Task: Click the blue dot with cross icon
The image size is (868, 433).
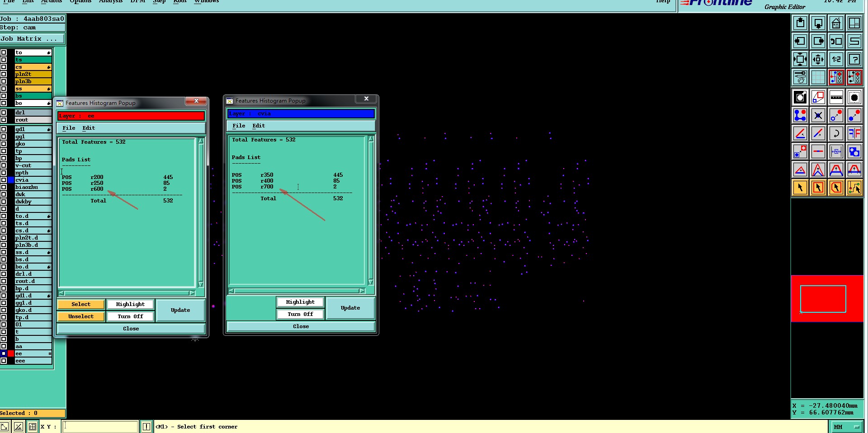Action: point(818,115)
